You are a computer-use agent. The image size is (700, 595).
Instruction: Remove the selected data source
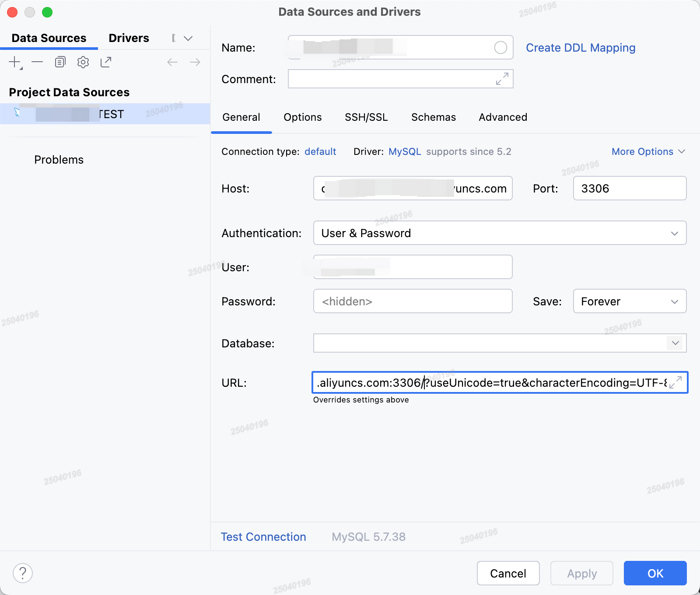37,62
